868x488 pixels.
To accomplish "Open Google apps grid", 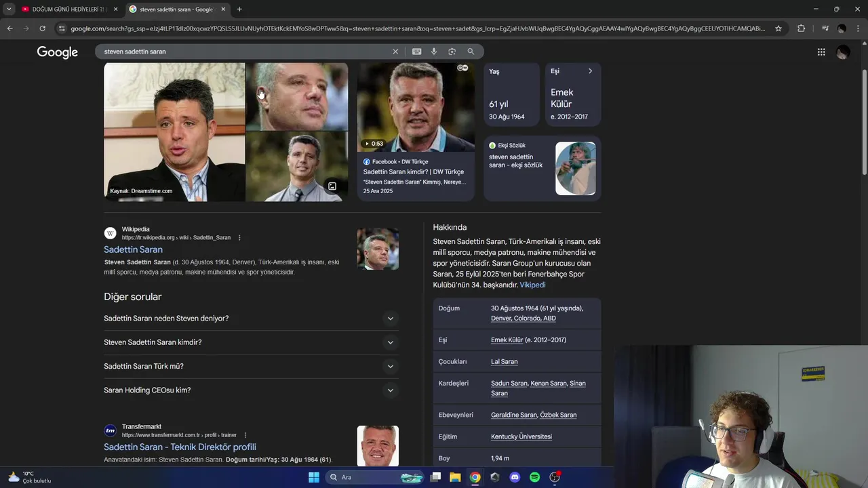I will [x=821, y=52].
